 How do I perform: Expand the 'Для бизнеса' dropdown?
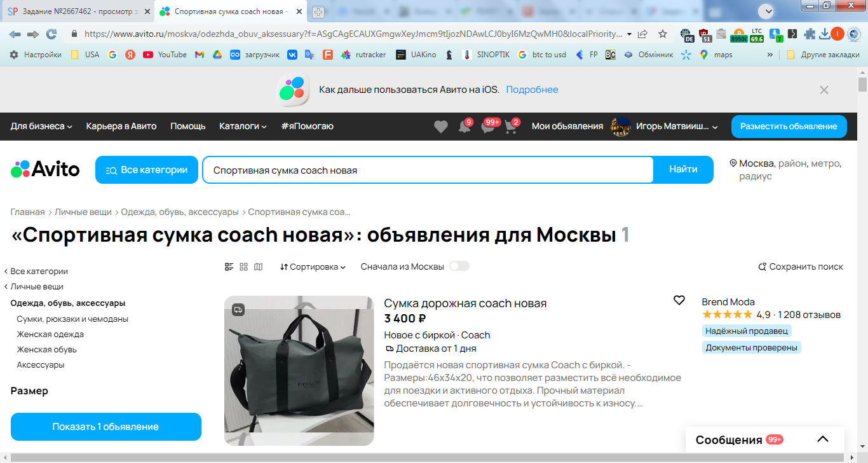coord(41,127)
